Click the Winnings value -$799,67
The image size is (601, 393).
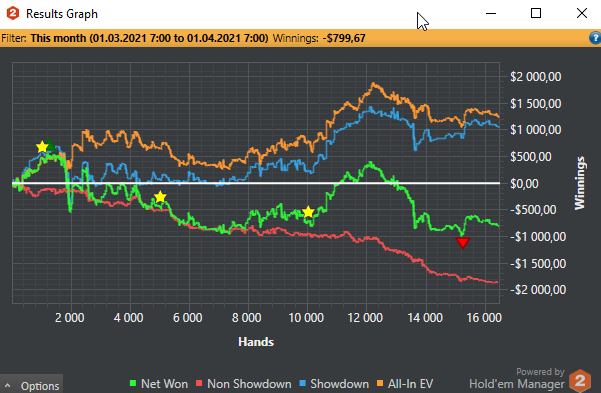pyautogui.click(x=344, y=38)
